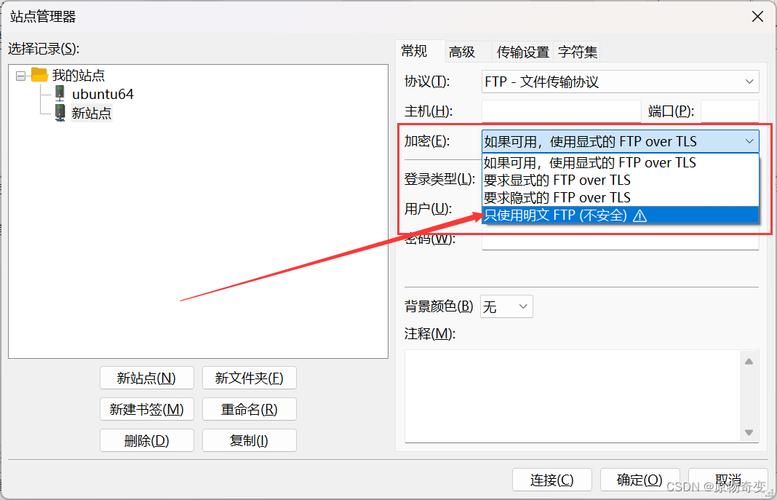Select the ubuntu64 site entry

coord(103,94)
